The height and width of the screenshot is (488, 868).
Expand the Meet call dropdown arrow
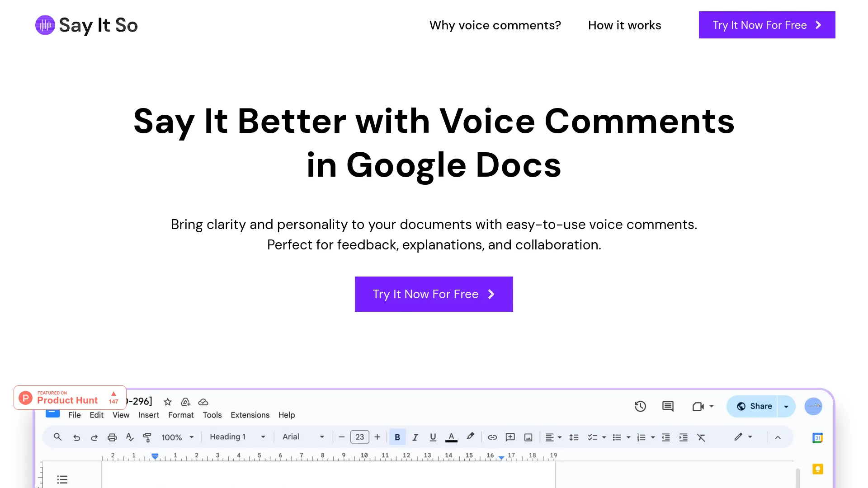(712, 406)
